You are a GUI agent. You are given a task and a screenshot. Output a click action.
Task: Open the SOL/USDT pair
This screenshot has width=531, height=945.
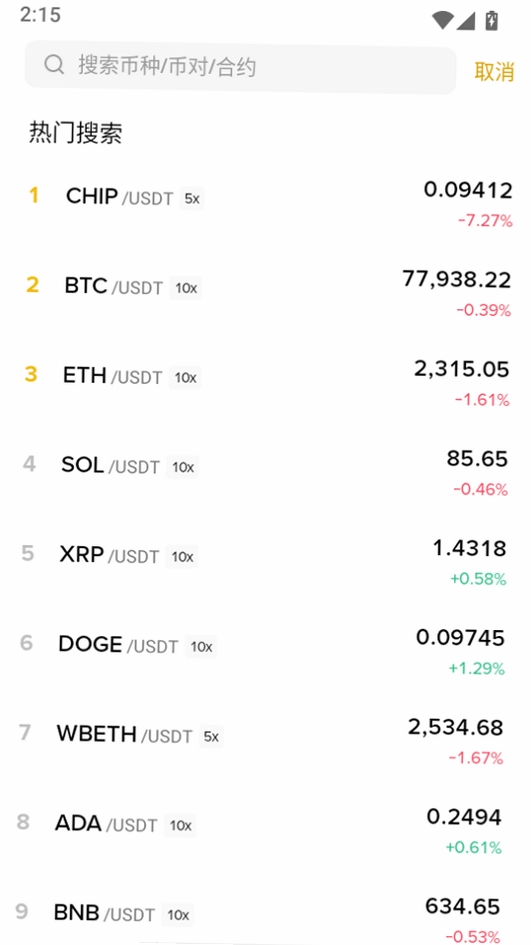tap(265, 474)
